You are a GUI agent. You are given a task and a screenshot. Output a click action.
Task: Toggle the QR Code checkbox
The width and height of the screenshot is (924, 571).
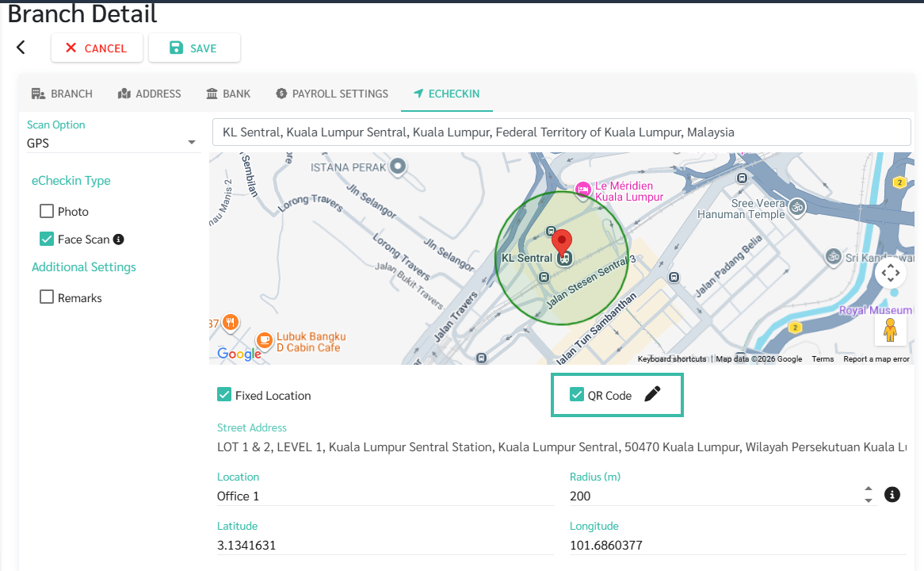(x=577, y=395)
